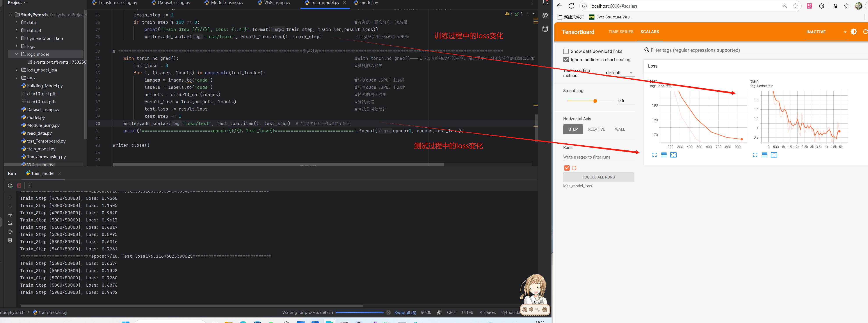Close the train_model run tab
This screenshot has width=868, height=323.
pos(60,173)
